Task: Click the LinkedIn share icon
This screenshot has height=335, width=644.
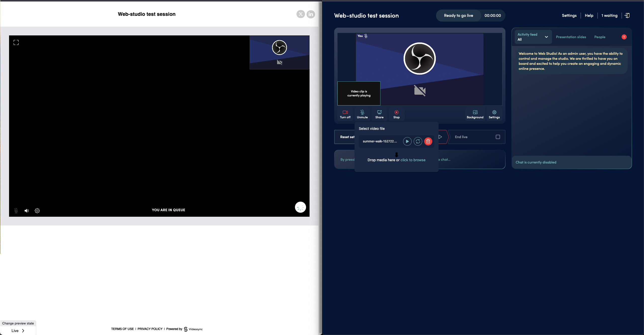Action: tap(311, 14)
